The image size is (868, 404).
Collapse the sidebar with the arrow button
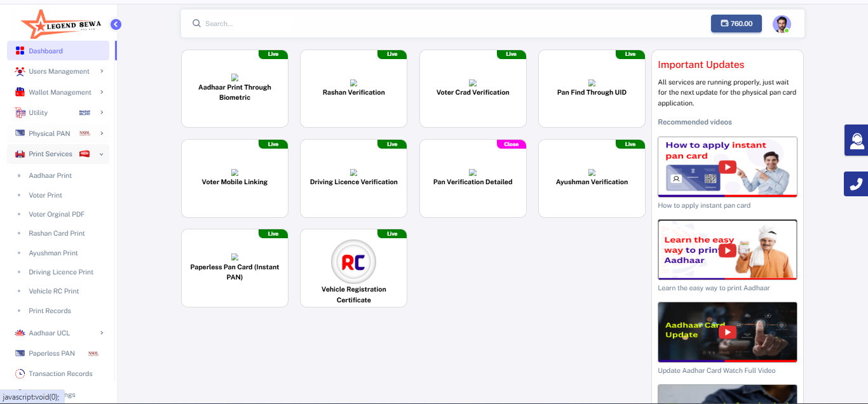[116, 24]
